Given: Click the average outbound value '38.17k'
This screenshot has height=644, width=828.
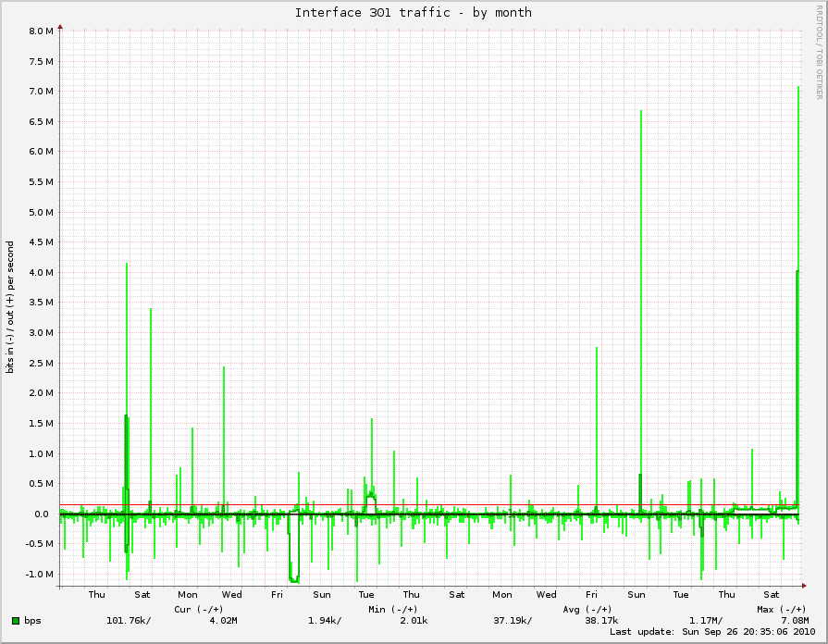Looking at the screenshot, I should (x=601, y=621).
